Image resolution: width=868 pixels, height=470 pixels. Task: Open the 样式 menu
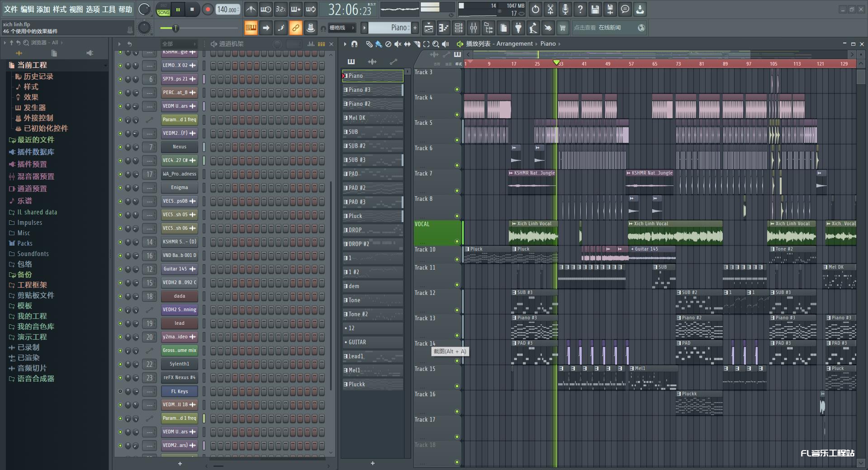[x=60, y=9]
